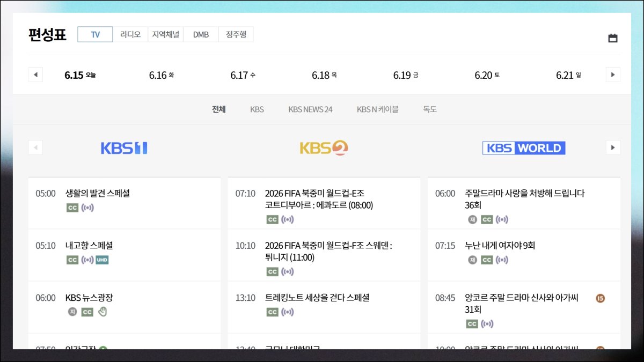Click CC icon under 트레킹노트 세상을 걷다 스페셜

click(273, 312)
